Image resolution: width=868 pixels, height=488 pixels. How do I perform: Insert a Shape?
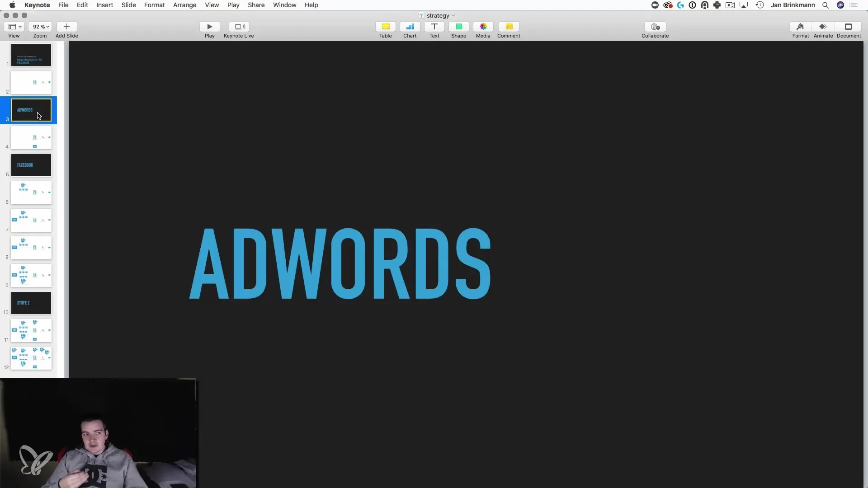click(459, 27)
